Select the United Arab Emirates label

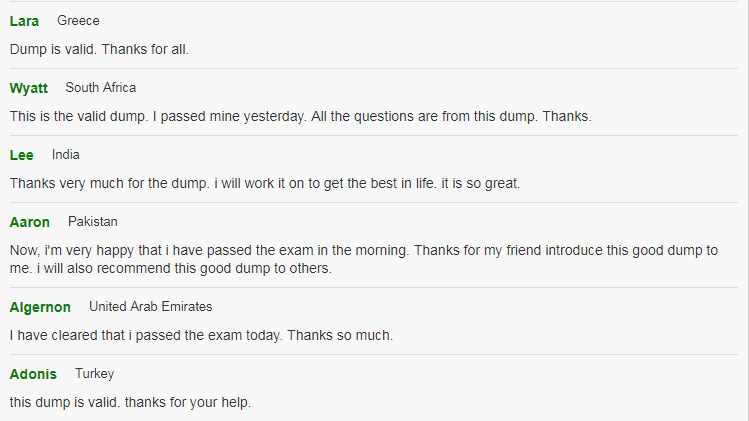[x=150, y=306]
